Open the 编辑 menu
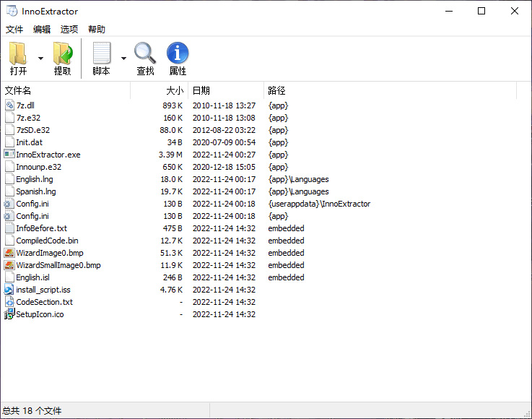The width and height of the screenshot is (532, 419). click(x=42, y=30)
